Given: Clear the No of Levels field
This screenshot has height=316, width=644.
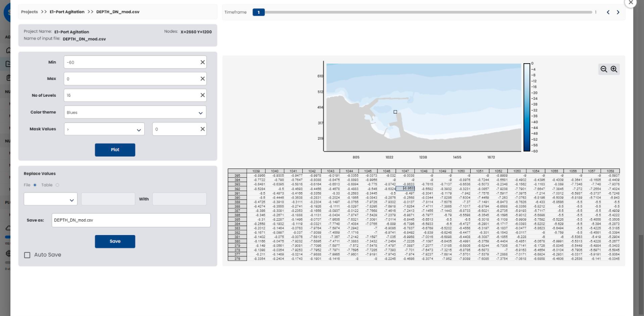Looking at the screenshot, I should click(202, 96).
